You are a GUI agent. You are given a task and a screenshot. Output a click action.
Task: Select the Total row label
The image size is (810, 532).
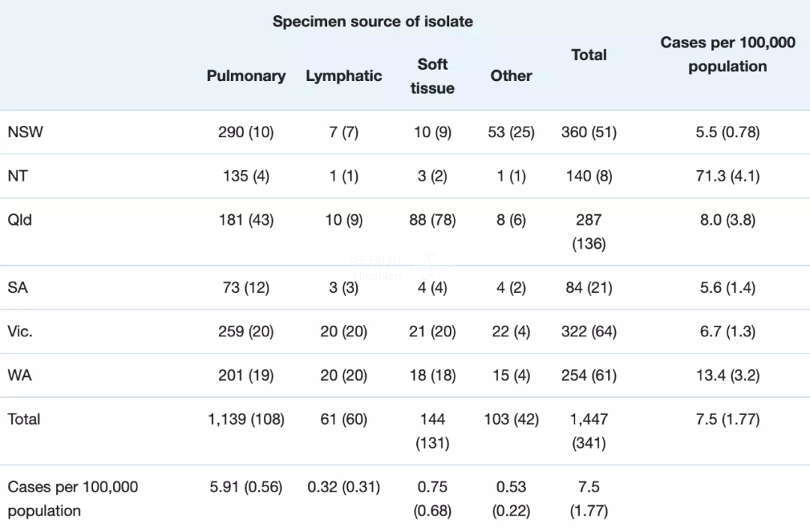point(23,420)
